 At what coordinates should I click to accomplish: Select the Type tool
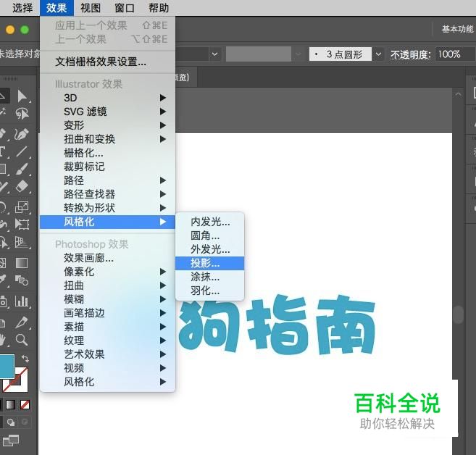point(2,151)
